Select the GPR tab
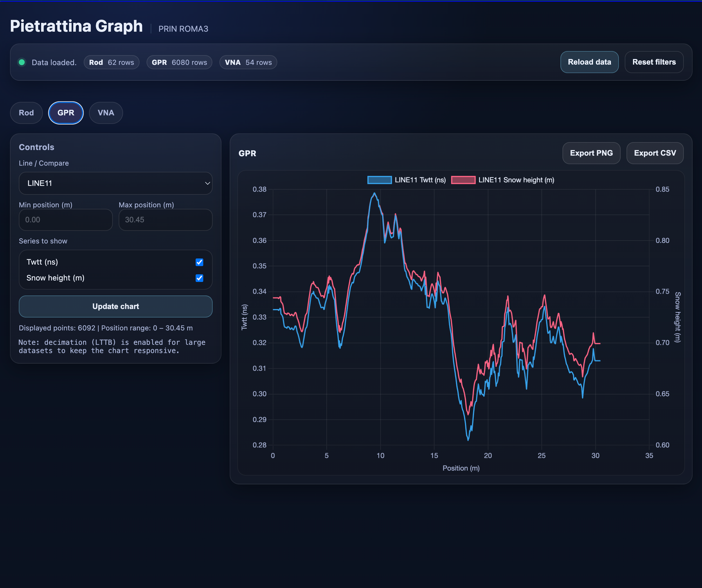The width and height of the screenshot is (702, 588). click(66, 113)
